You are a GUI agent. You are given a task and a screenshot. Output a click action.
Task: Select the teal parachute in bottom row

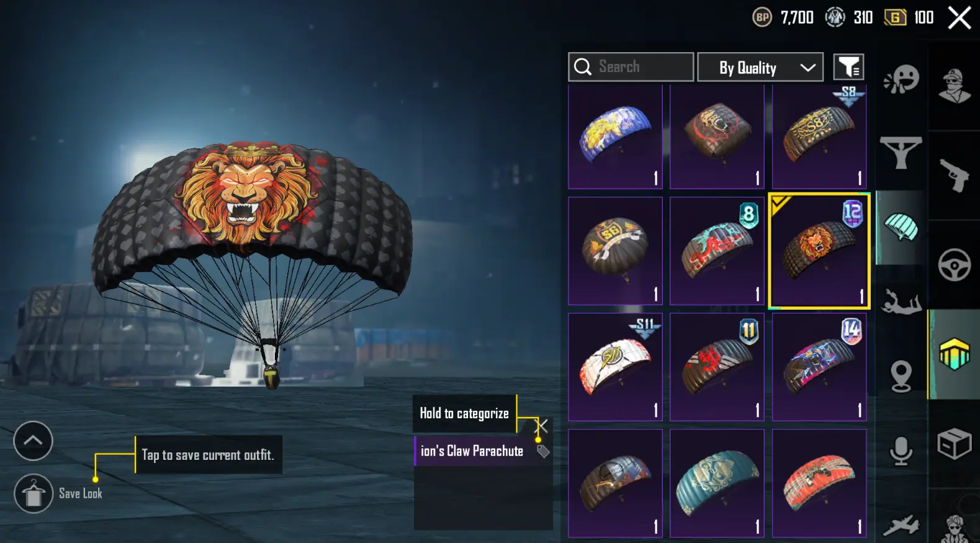click(x=717, y=483)
